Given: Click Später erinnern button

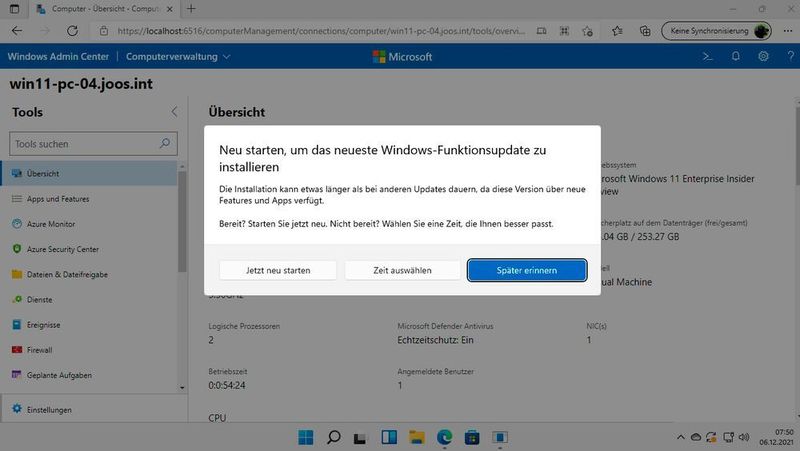Looking at the screenshot, I should click(x=527, y=270).
